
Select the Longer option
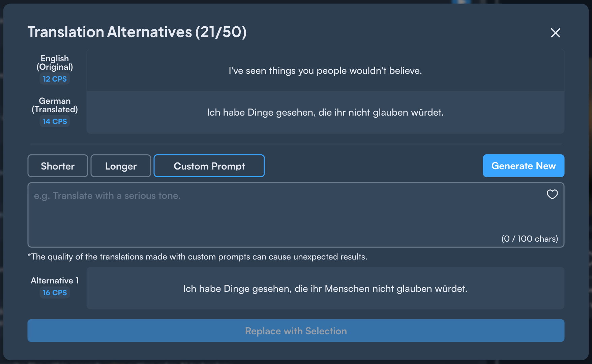121,166
